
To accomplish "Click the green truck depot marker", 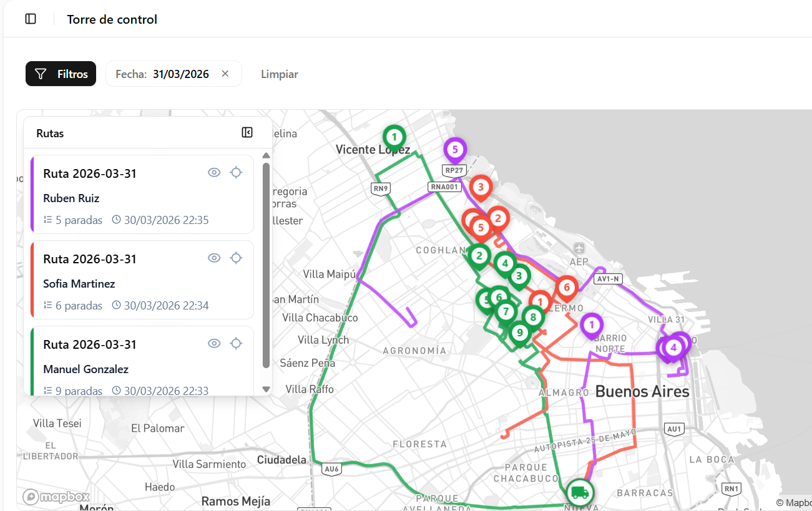I will [x=579, y=492].
